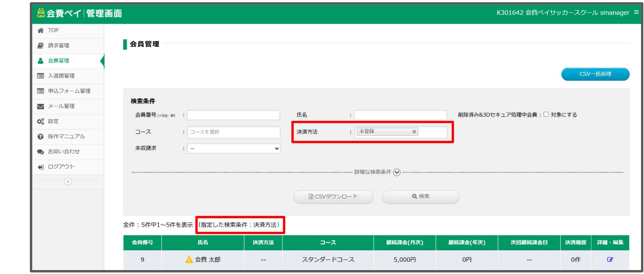Click the 設定 gear icon
This screenshot has width=644, height=274.
click(41, 121)
